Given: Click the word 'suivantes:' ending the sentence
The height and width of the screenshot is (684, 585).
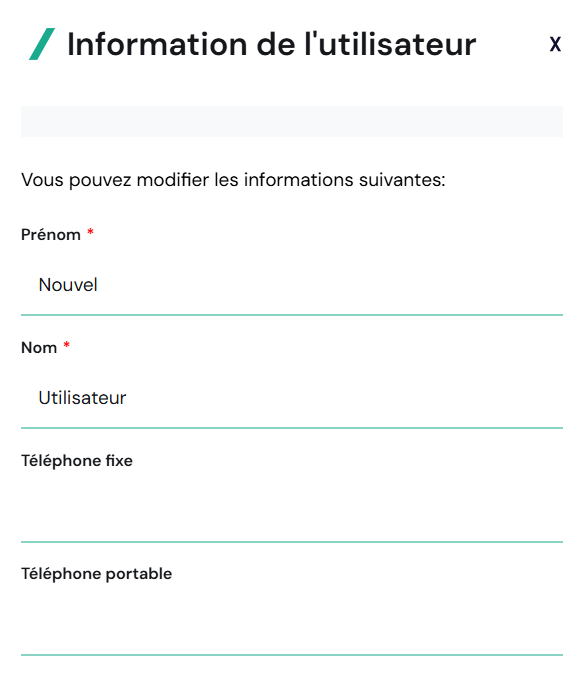Looking at the screenshot, I should (402, 180).
